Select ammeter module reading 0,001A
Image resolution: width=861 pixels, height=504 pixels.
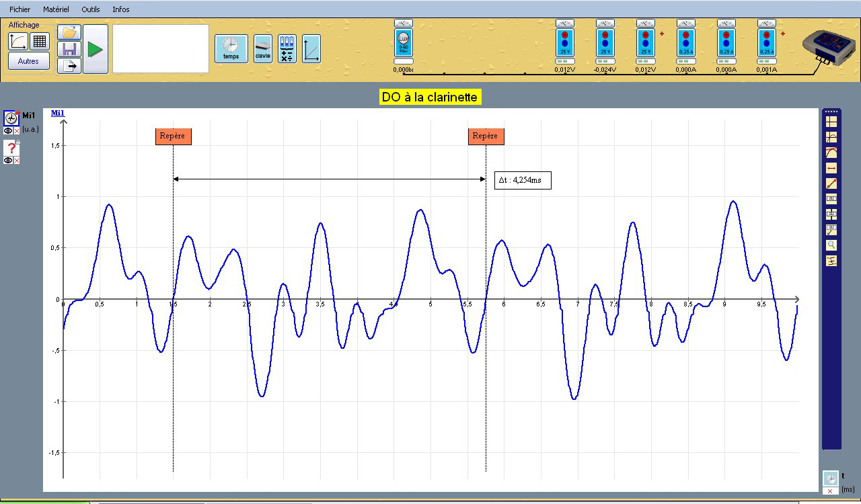(x=767, y=43)
